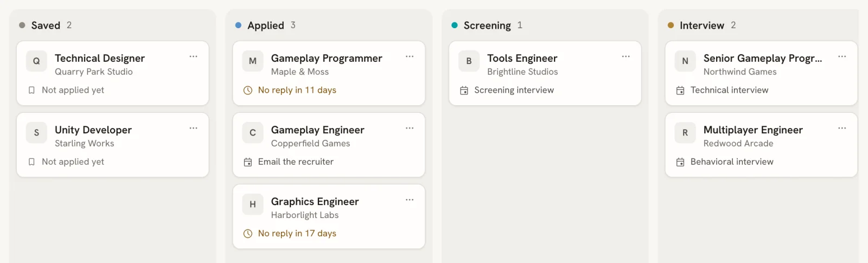
Task: Click the Redwood Arcade company name
Action: click(738, 143)
